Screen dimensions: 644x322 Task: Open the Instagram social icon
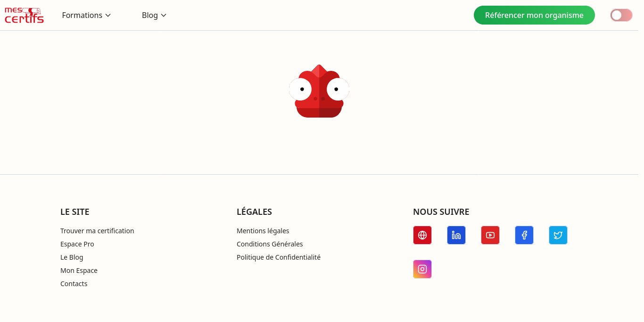422,269
